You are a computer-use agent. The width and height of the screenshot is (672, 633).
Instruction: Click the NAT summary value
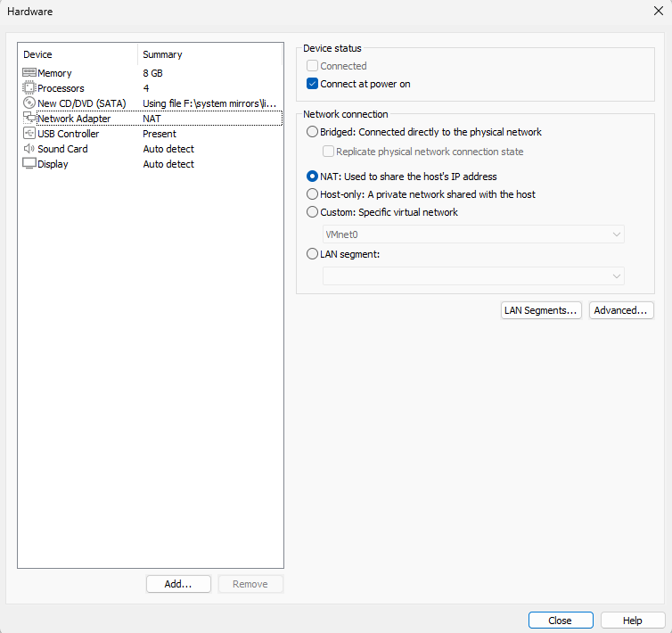click(x=152, y=119)
